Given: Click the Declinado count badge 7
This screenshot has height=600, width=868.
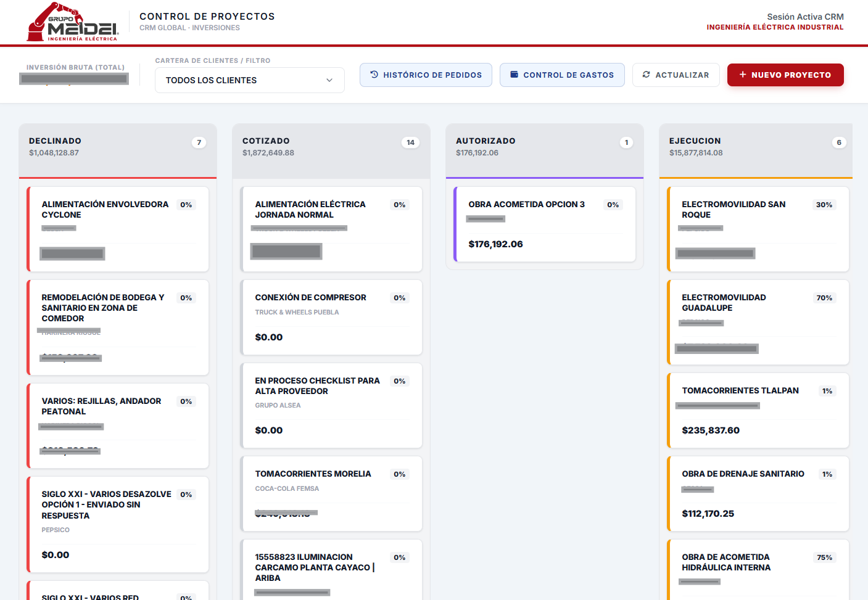Looking at the screenshot, I should pos(199,142).
